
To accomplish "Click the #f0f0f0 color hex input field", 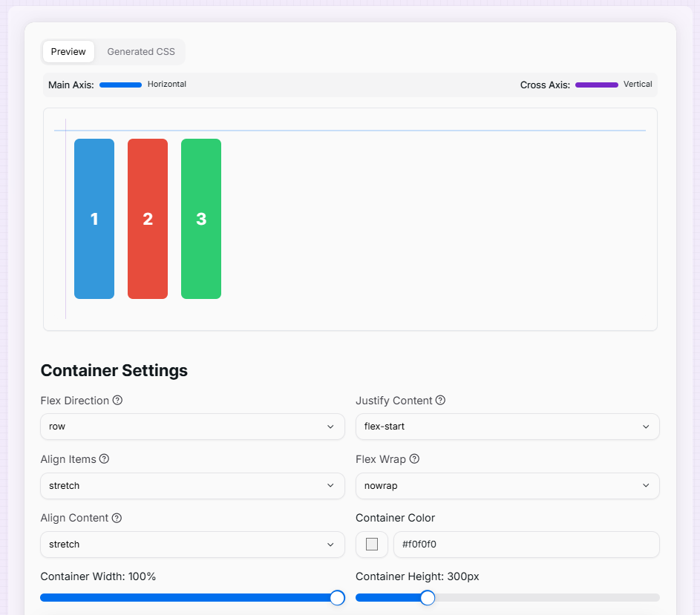I will tap(526, 545).
